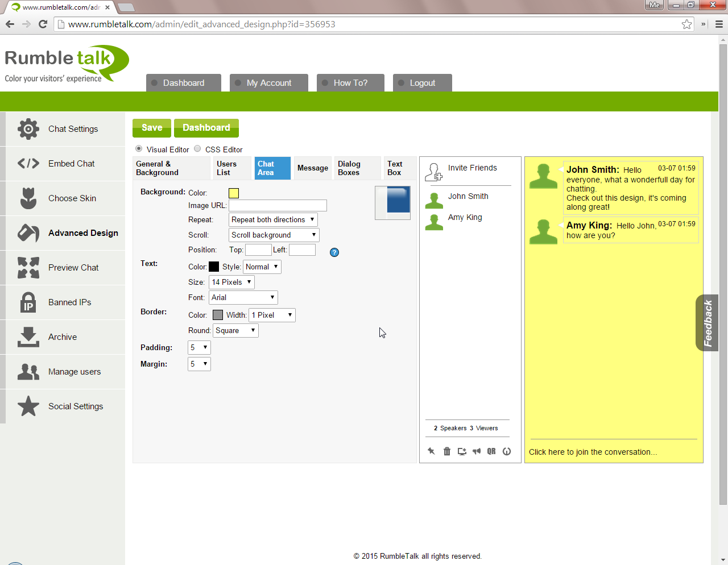The height and width of the screenshot is (565, 728).
Task: Click the green Dashboard button beside Save
Action: (x=206, y=128)
